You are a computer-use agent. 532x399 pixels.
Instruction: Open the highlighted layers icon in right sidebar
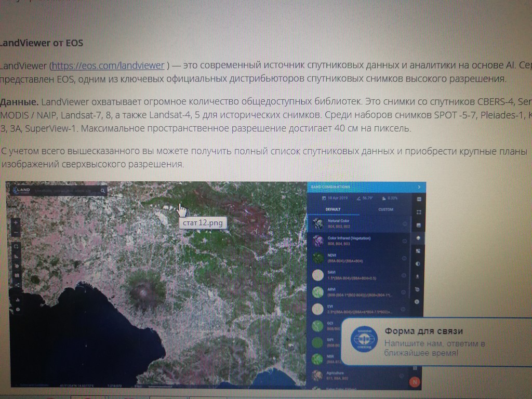418,238
